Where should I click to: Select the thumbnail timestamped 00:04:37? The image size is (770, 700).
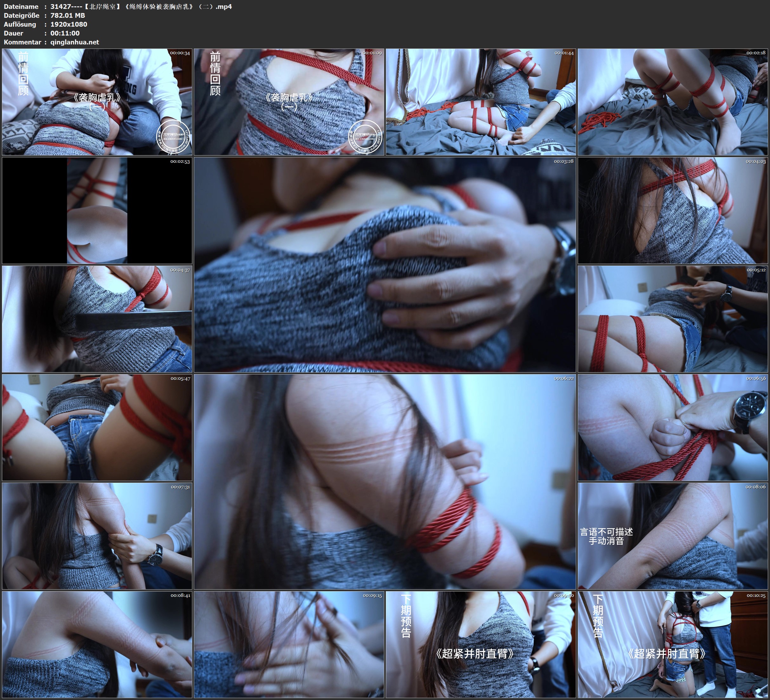(x=97, y=319)
